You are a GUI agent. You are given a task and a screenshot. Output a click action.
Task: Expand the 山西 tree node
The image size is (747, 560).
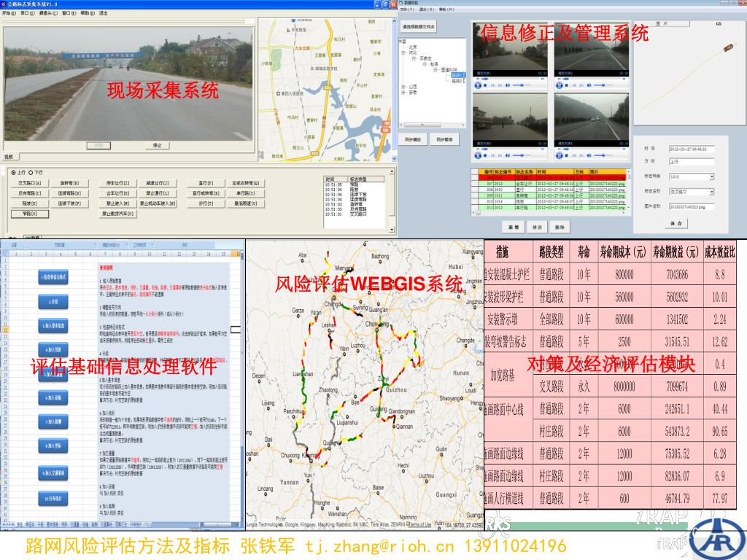coord(404,87)
